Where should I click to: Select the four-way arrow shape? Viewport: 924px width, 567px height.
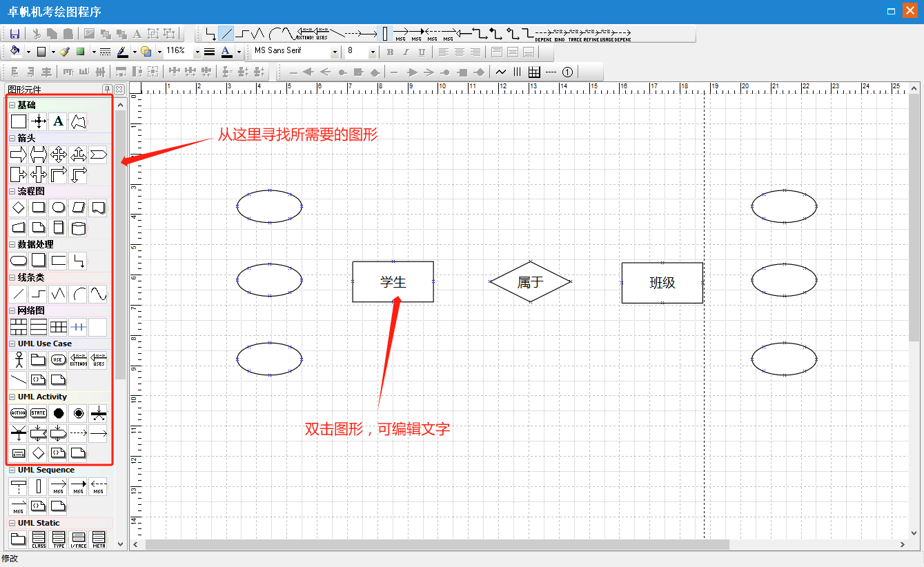click(59, 155)
